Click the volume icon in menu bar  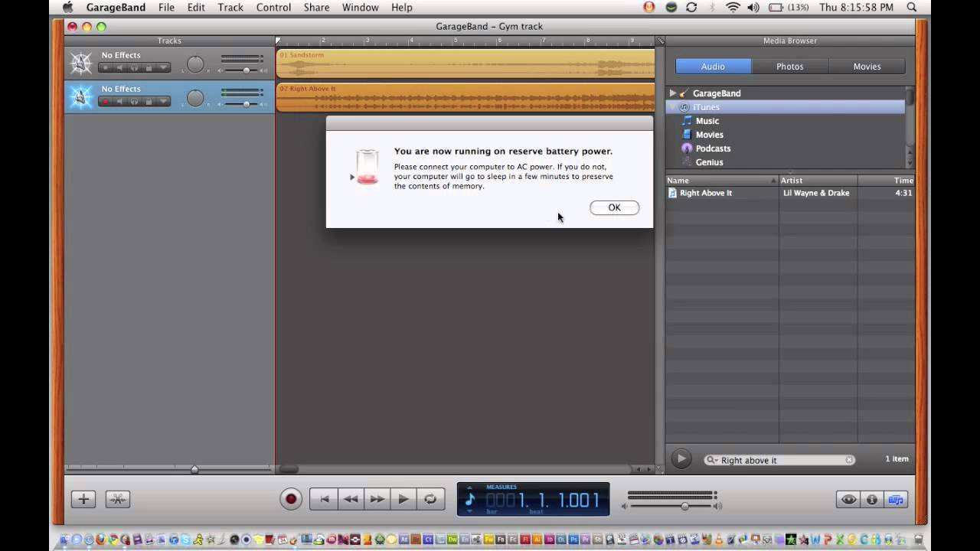753,7
